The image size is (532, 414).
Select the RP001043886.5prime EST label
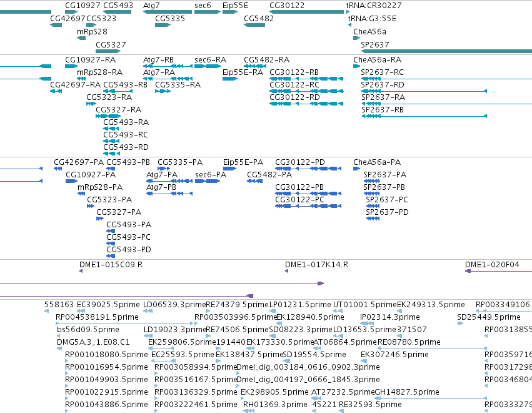click(x=106, y=405)
